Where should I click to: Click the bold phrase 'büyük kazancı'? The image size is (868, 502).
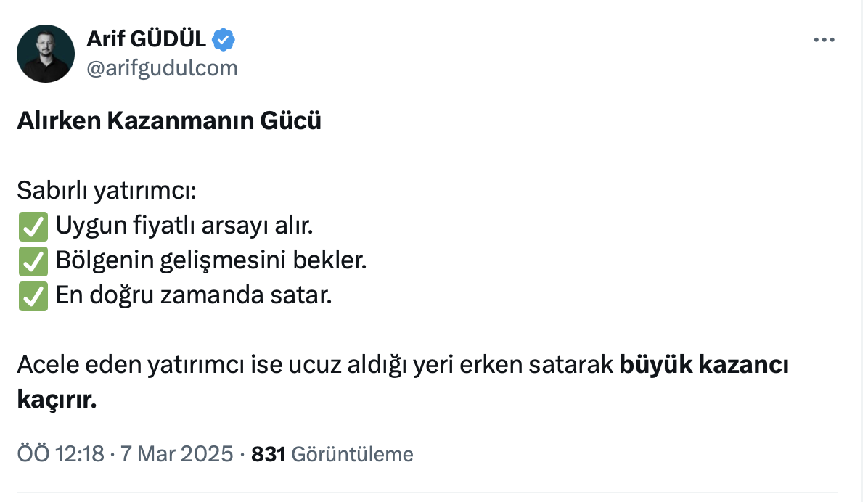point(704,366)
